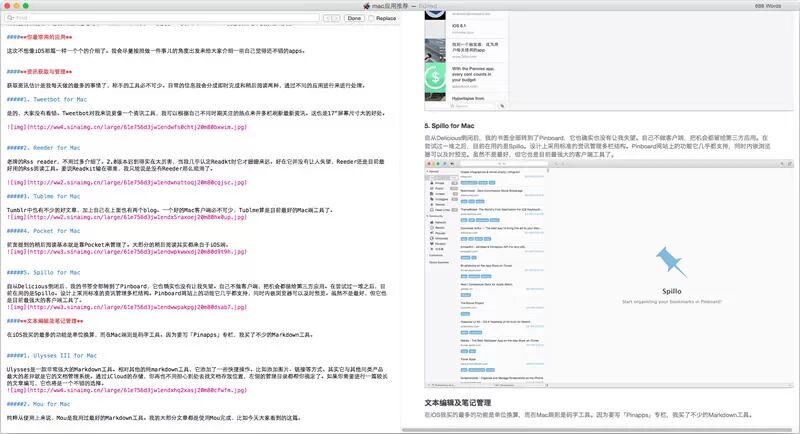The width and height of the screenshot is (800, 434).
Task: Click the Ulysses image link ending 20m80cfwfm.jpg
Action: (x=127, y=391)
